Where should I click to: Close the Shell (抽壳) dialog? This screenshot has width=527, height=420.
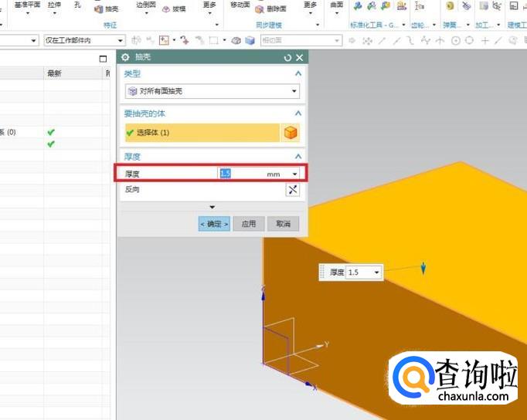[300, 58]
